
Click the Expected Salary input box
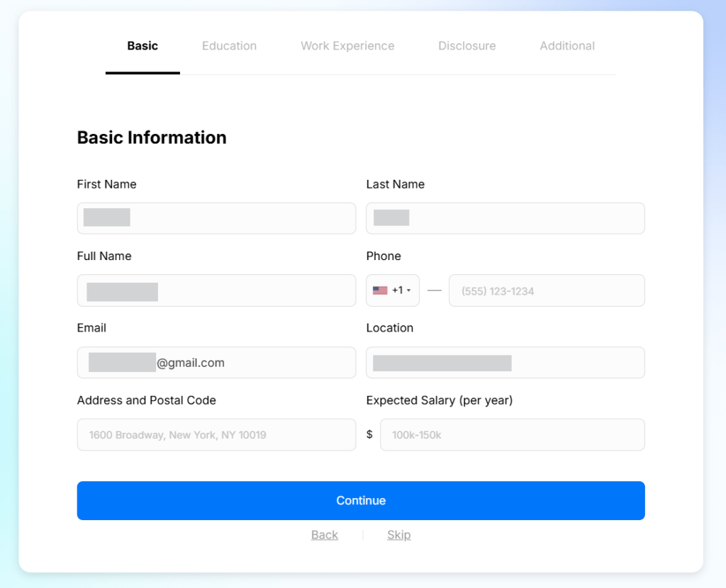pos(512,435)
